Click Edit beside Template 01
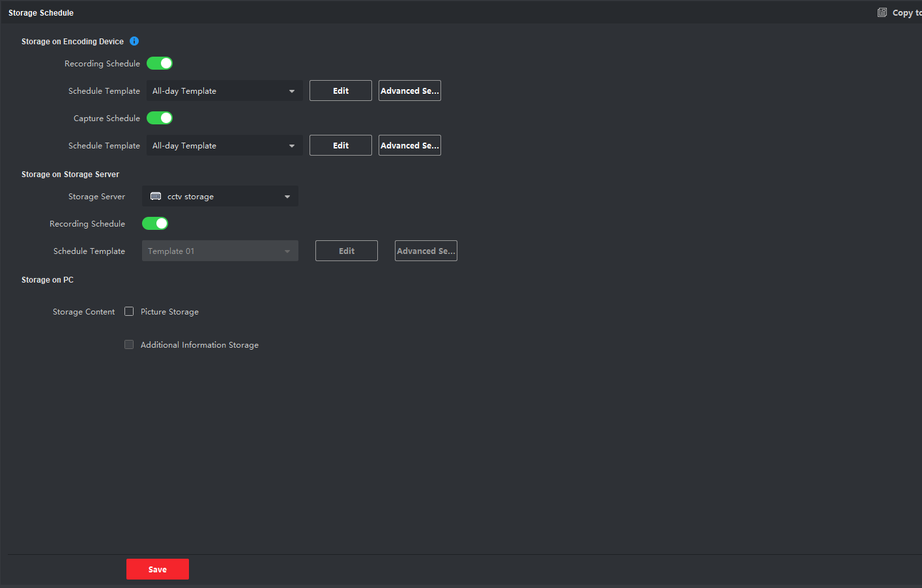The height and width of the screenshot is (588, 922). coord(347,251)
